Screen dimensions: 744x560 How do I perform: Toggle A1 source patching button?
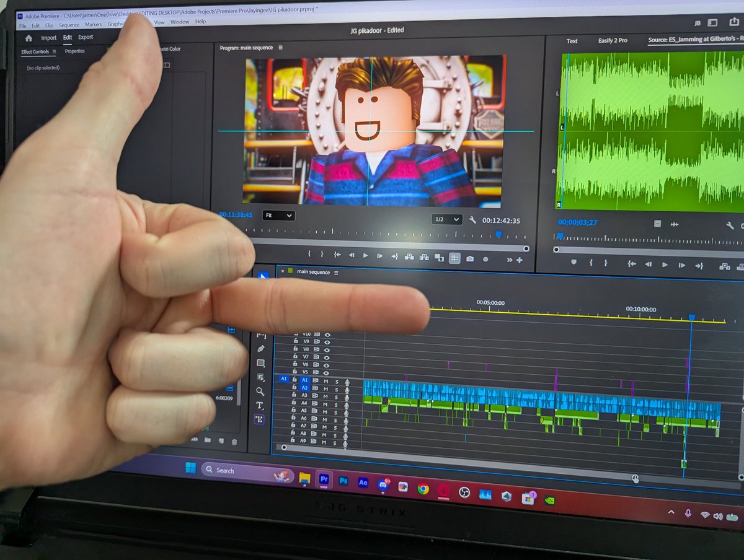(283, 378)
